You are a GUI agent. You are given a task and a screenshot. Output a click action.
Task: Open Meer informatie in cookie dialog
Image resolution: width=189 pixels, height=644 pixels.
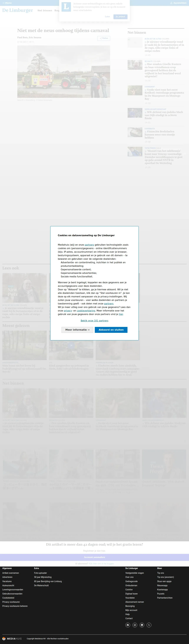click(x=77, y=330)
